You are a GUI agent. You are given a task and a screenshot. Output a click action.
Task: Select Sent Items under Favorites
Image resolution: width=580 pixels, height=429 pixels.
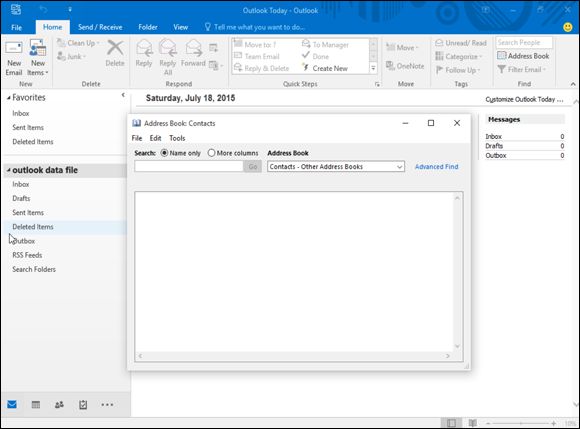(28, 127)
